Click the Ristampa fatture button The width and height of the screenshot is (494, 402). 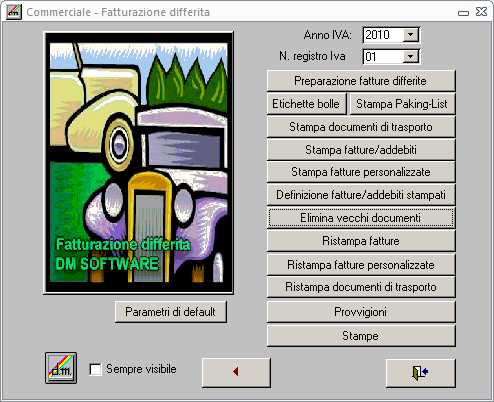tap(361, 241)
